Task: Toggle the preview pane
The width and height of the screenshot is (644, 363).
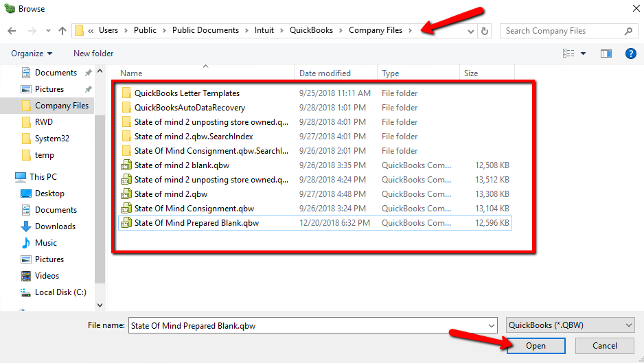Action: click(x=606, y=54)
